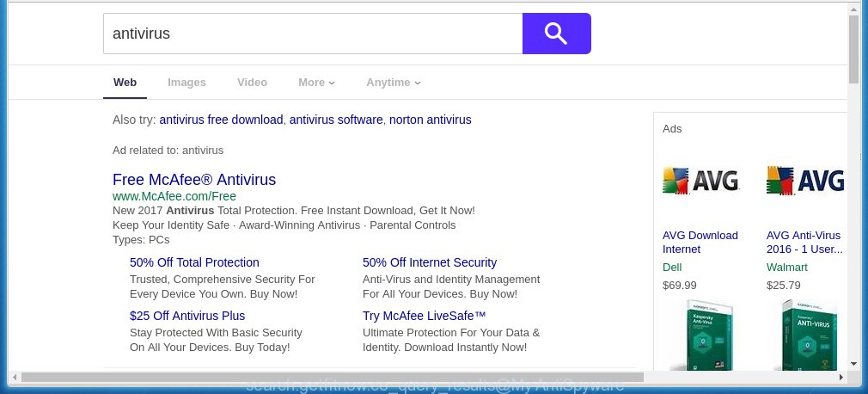Click the vertical scrollbar up arrow

[853, 9]
